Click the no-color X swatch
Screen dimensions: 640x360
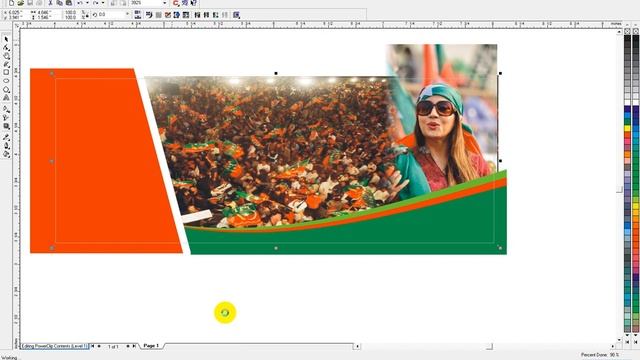(627, 31)
